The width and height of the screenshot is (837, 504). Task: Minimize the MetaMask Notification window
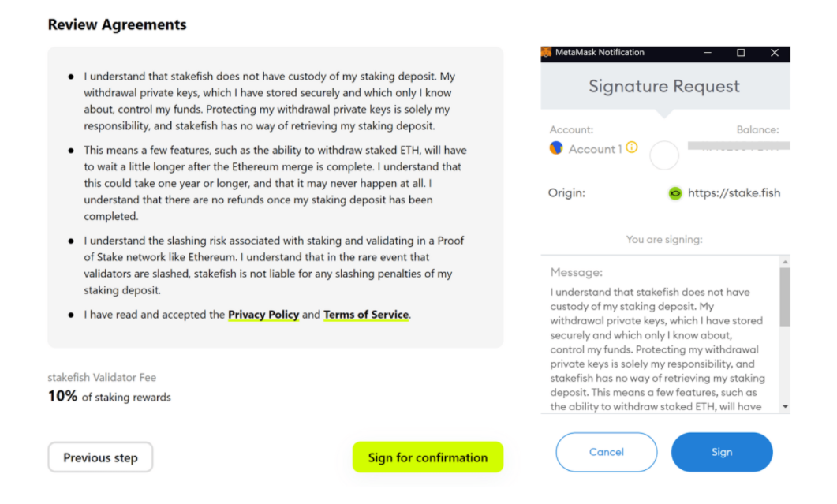707,53
